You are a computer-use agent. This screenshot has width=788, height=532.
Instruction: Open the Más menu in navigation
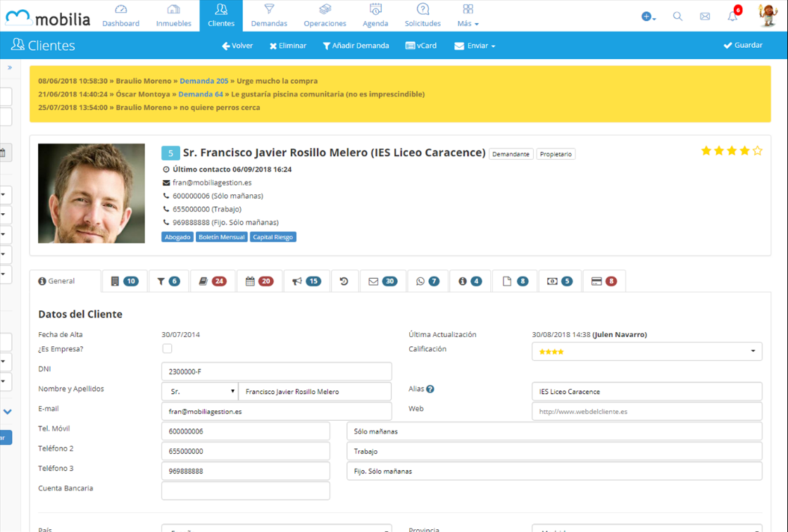pos(468,15)
